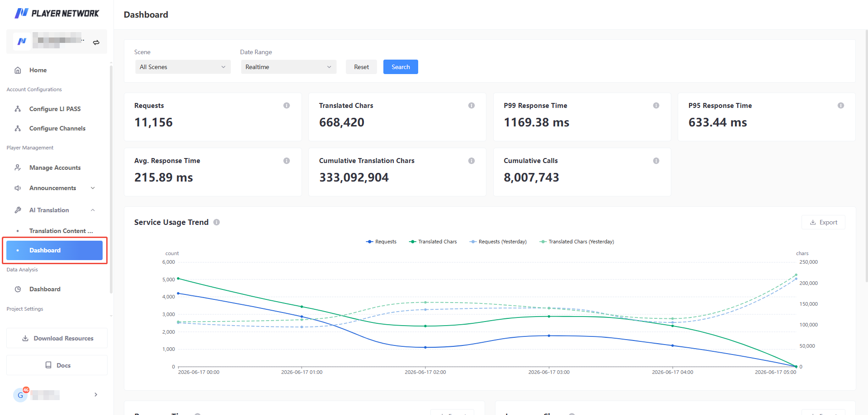This screenshot has height=415, width=868.
Task: Click the P95 Response Time info icon
Action: point(841,106)
